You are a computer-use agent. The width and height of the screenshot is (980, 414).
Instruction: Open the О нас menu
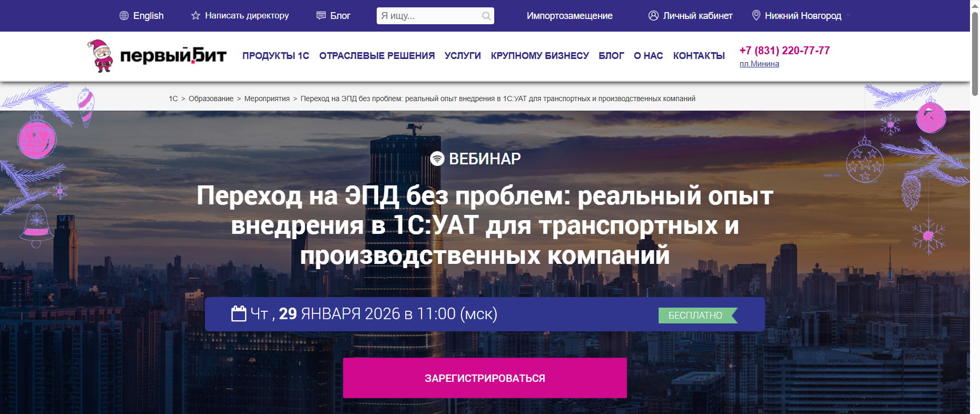pyautogui.click(x=648, y=56)
